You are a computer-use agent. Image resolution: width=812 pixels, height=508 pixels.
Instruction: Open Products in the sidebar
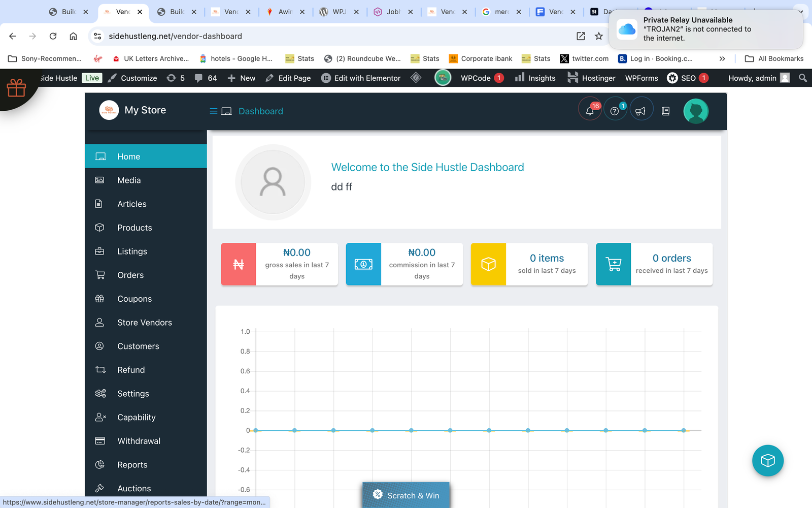coord(134,228)
